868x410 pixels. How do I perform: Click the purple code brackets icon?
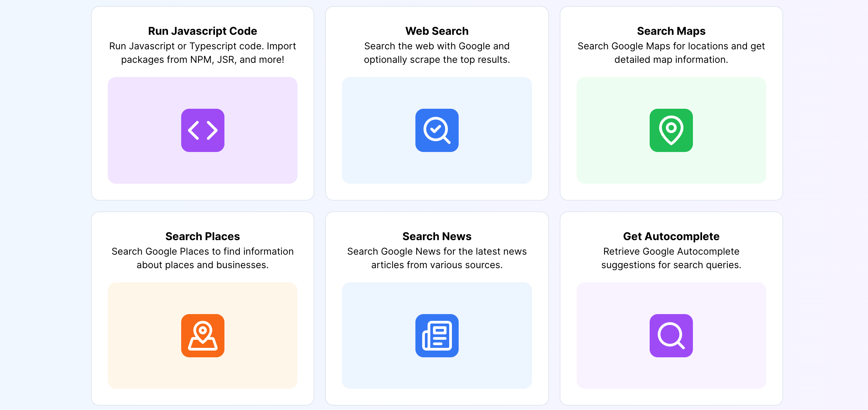203,130
